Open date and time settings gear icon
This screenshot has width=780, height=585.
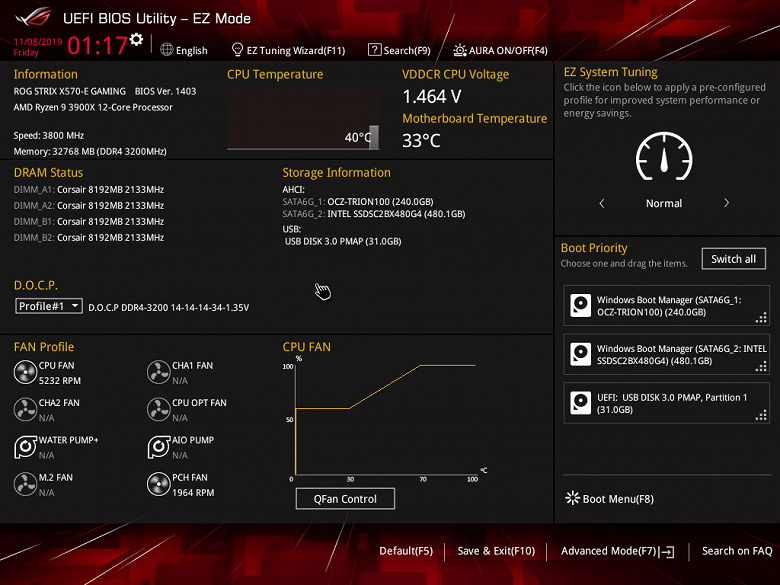point(136,39)
